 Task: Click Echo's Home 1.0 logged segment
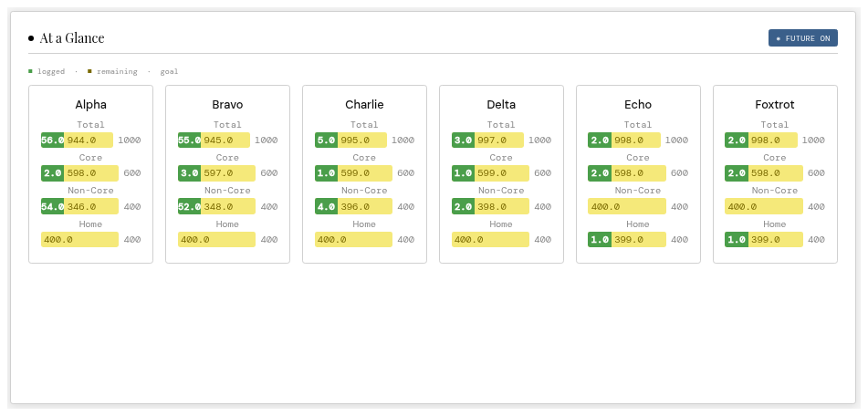tap(600, 240)
